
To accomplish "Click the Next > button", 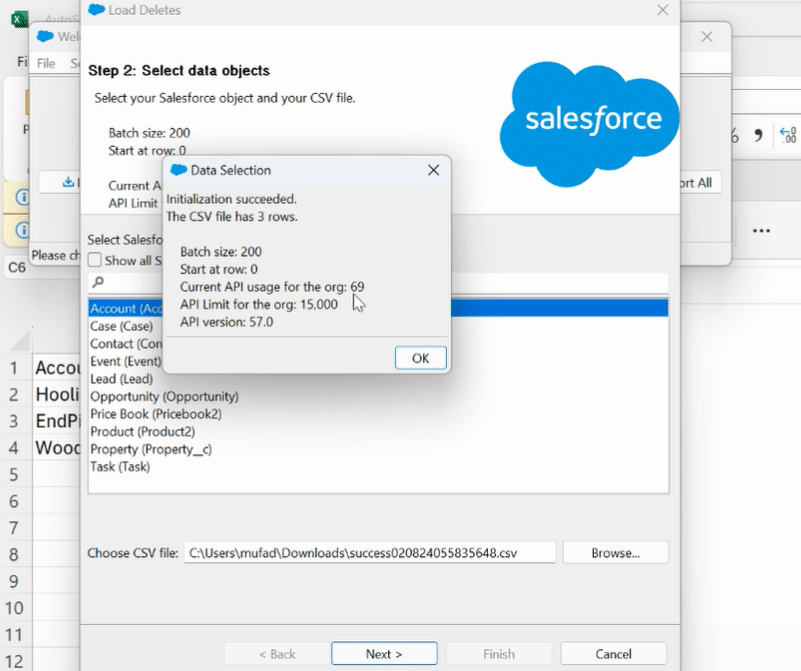I will [x=384, y=654].
